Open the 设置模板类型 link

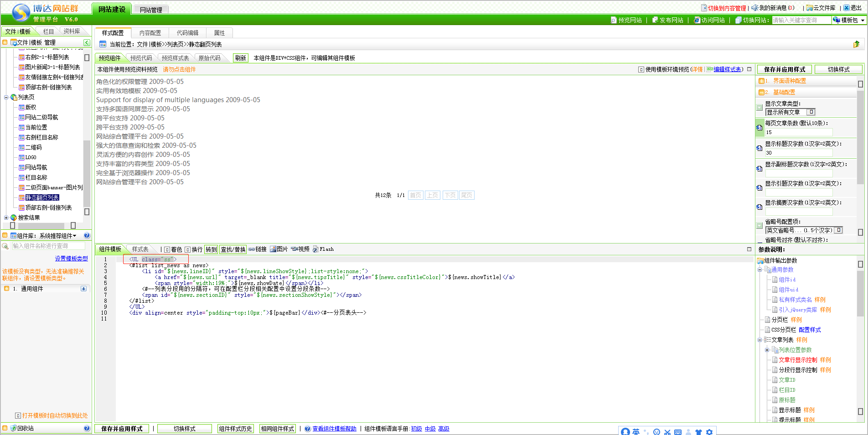point(71,259)
